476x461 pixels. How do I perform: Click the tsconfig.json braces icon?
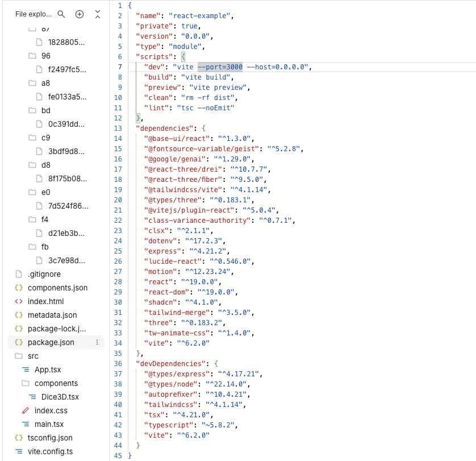pyautogui.click(x=19, y=438)
